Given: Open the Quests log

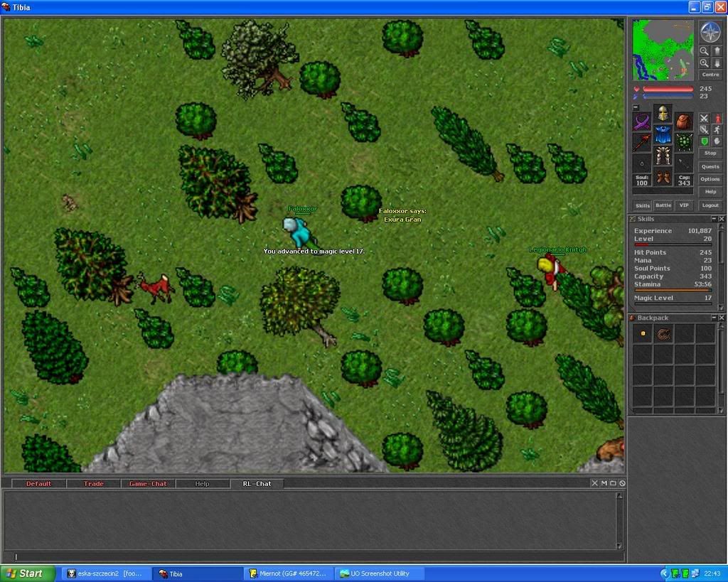Looking at the screenshot, I should click(710, 166).
